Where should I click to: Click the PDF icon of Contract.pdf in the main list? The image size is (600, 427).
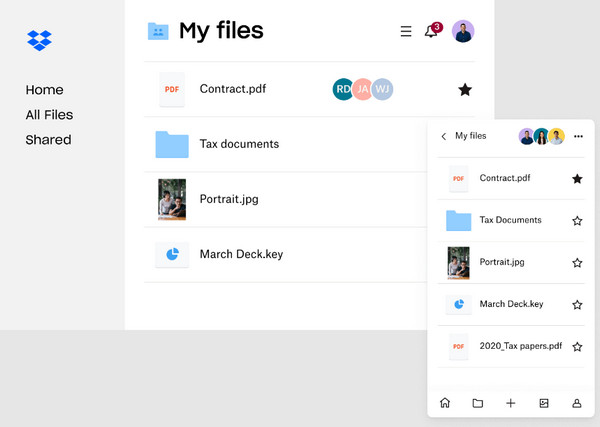click(x=172, y=90)
